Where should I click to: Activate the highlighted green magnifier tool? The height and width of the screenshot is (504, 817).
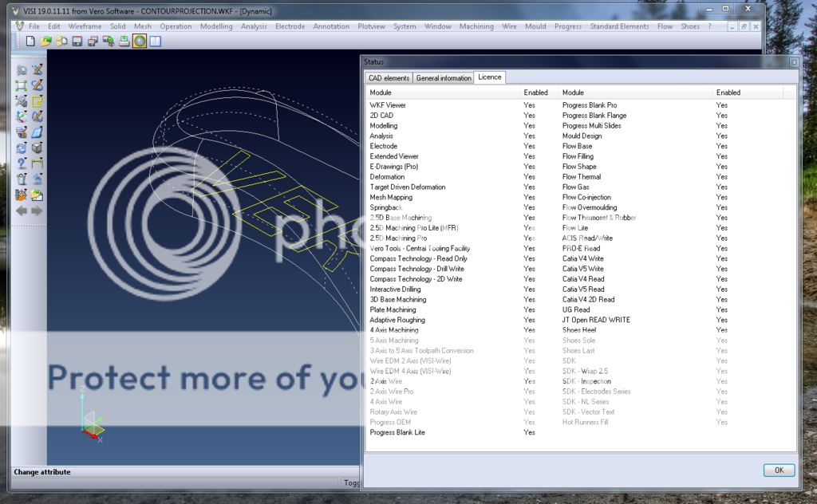139,40
